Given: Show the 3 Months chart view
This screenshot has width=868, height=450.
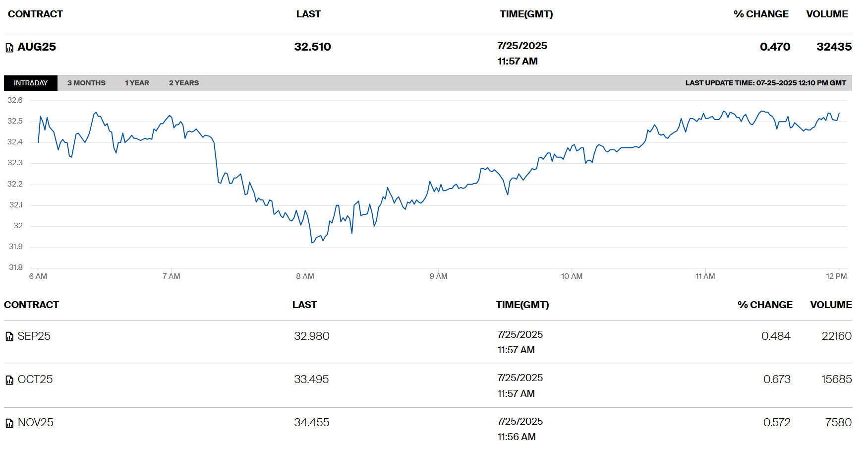Looking at the screenshot, I should (86, 83).
